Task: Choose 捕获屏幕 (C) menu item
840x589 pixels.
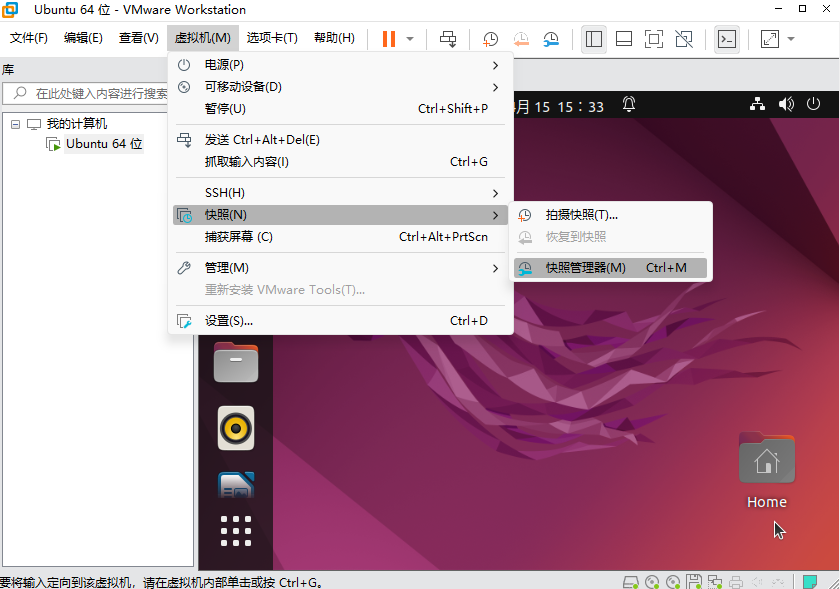Action: [x=340, y=237]
